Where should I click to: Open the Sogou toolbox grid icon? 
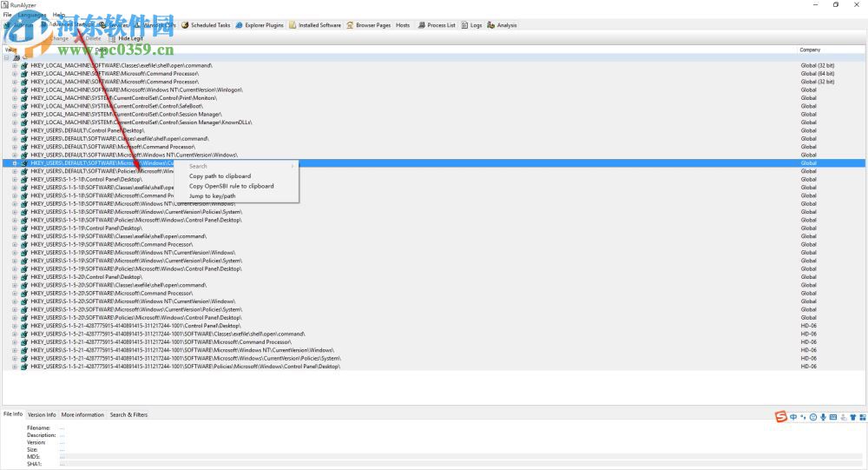(x=863, y=417)
